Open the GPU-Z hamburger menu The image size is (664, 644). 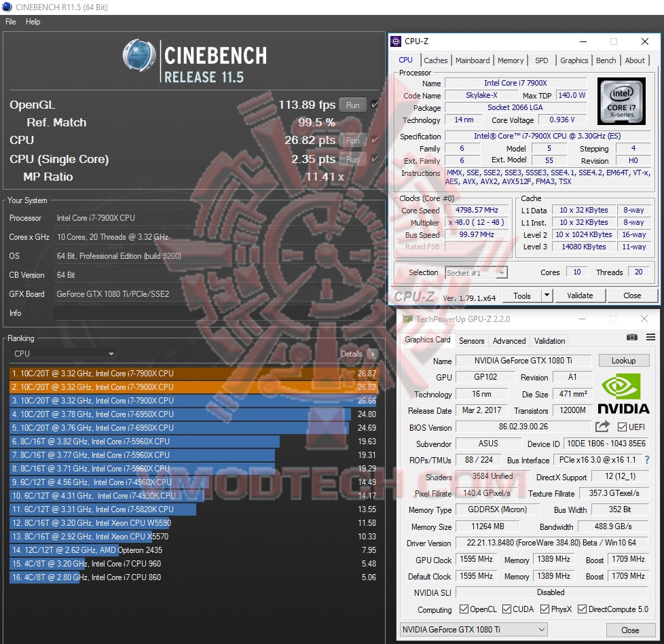coord(651,337)
